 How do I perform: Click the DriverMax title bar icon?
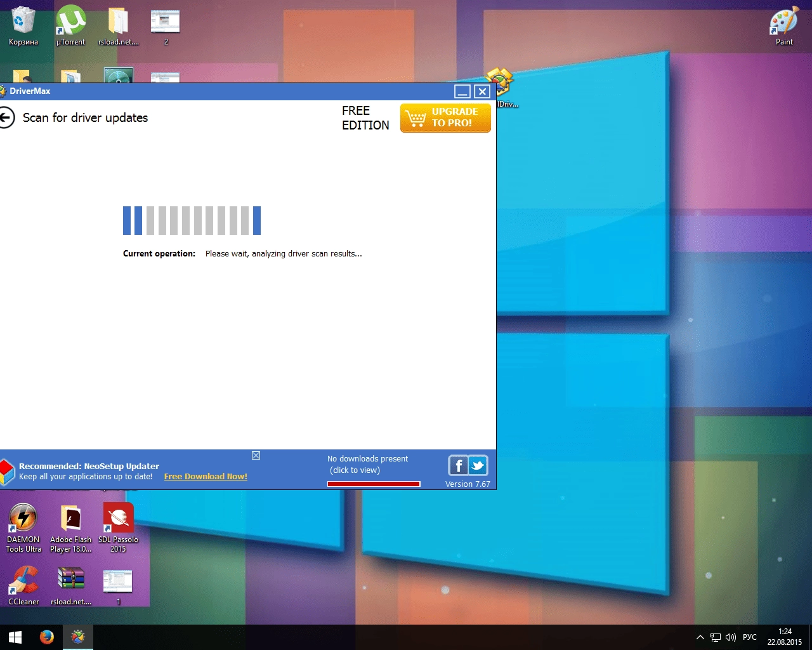click(3, 91)
